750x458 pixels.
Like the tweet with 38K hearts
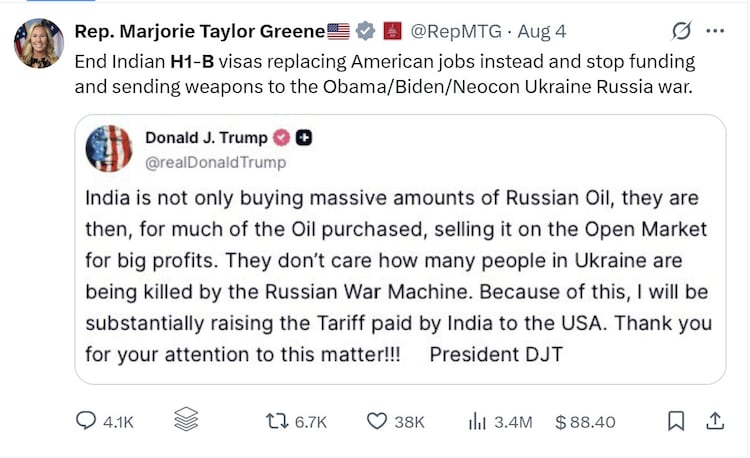click(x=396, y=422)
